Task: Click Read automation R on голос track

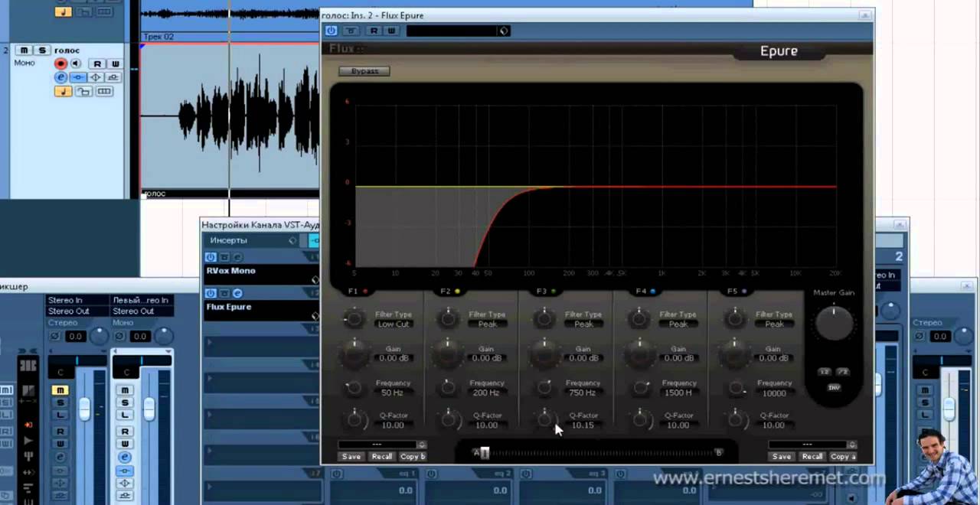Action: (97, 64)
